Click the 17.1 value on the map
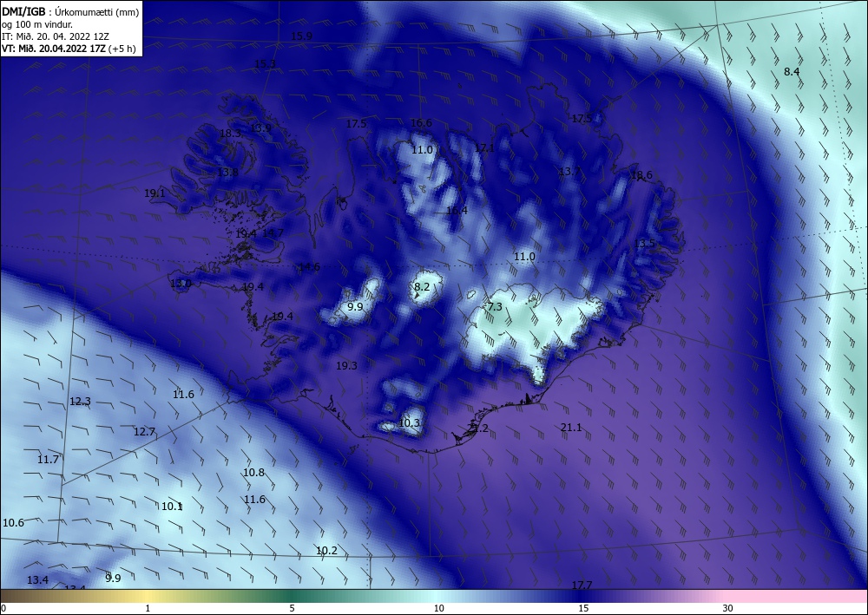The height and width of the screenshot is (615, 868). (484, 147)
